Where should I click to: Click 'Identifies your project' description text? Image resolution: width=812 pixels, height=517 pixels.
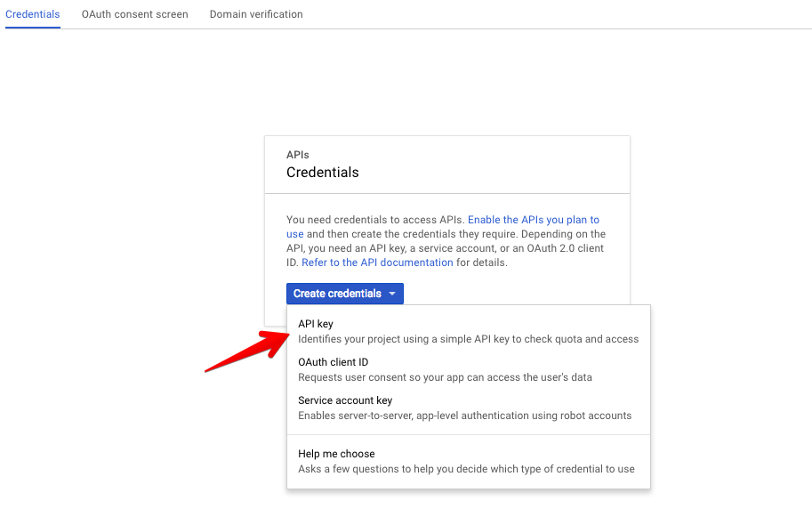468,339
